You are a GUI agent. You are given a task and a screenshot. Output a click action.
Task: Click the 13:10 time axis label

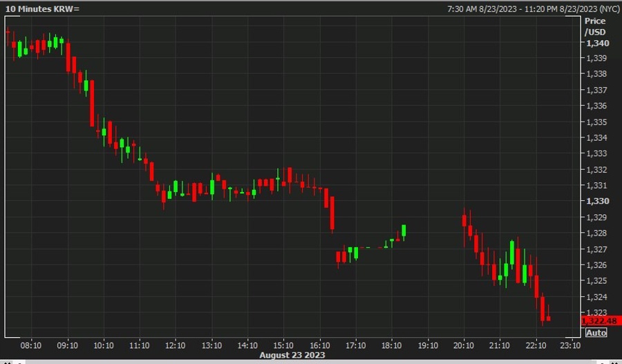pos(211,345)
